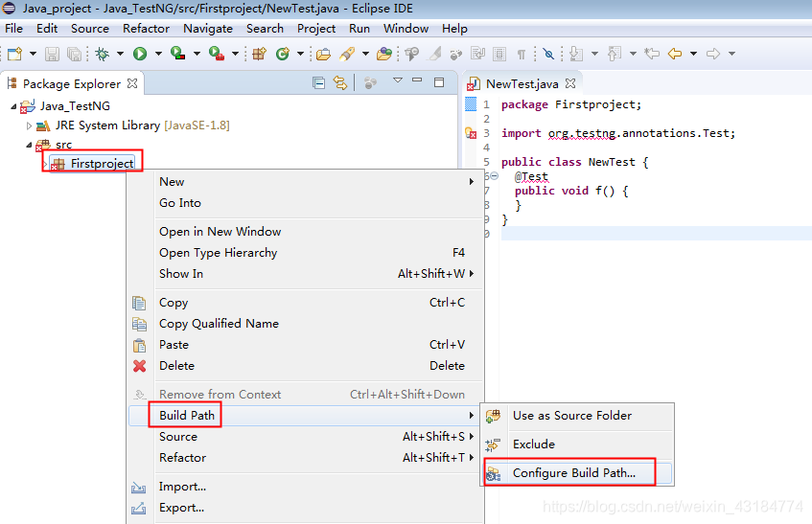Choose Use as Source Folder
Screen dimensions: 812x524
pyautogui.click(x=578, y=416)
